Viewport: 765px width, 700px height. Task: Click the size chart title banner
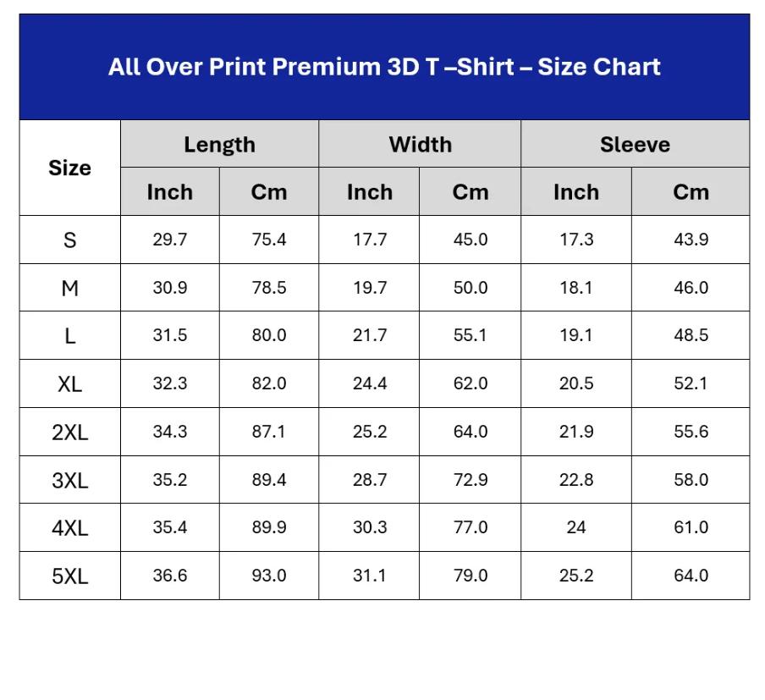pyautogui.click(x=384, y=67)
